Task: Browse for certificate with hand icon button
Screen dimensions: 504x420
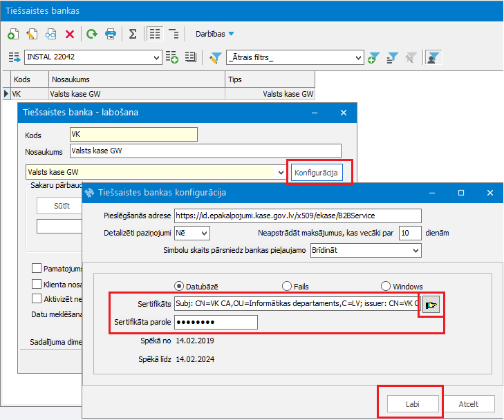Action: (431, 305)
